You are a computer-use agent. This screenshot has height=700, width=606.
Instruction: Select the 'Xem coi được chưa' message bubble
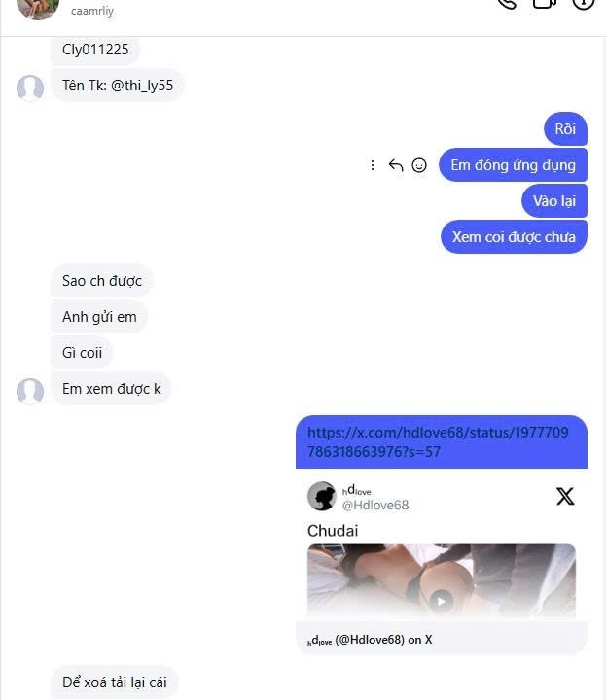pos(514,237)
